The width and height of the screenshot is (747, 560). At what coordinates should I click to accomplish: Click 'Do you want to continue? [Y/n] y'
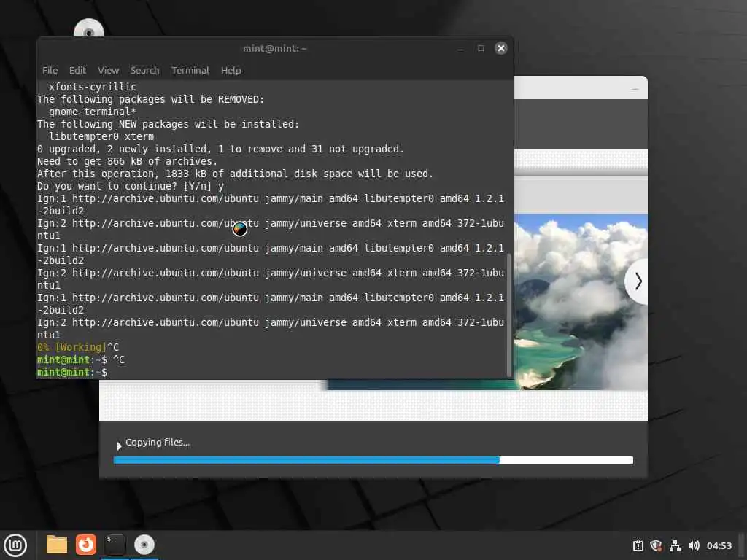pos(131,186)
